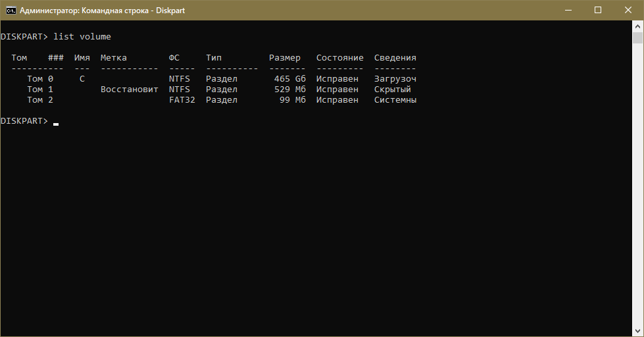Close the Diskpart console window
The width and height of the screenshot is (644, 337).
628,10
